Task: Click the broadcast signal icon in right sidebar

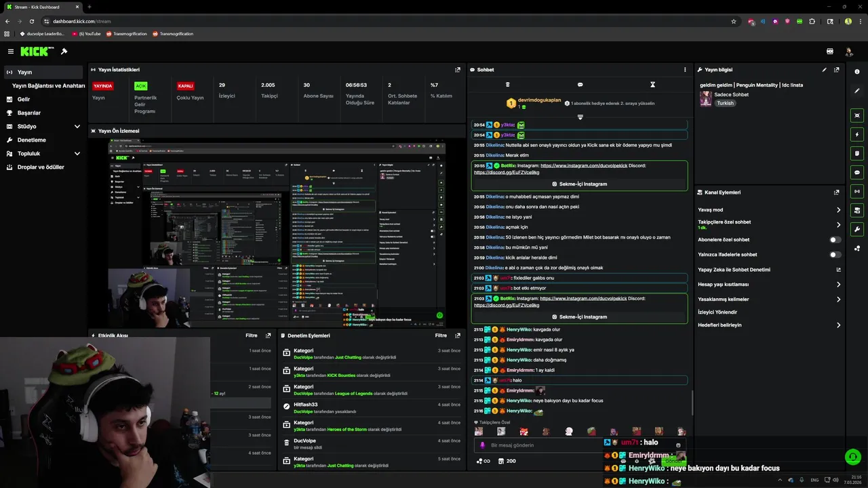Action: 857,191
